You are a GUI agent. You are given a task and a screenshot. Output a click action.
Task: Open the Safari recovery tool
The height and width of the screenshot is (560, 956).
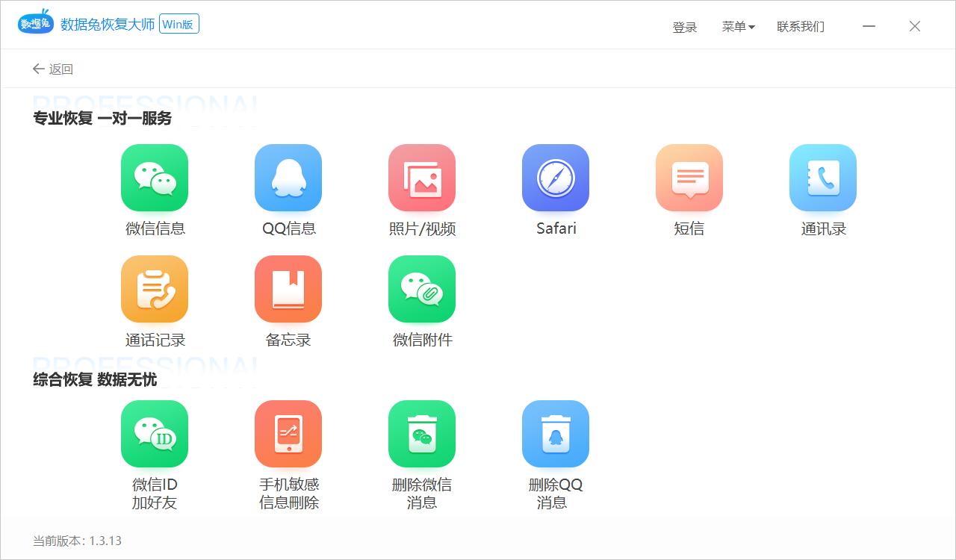pyautogui.click(x=556, y=178)
